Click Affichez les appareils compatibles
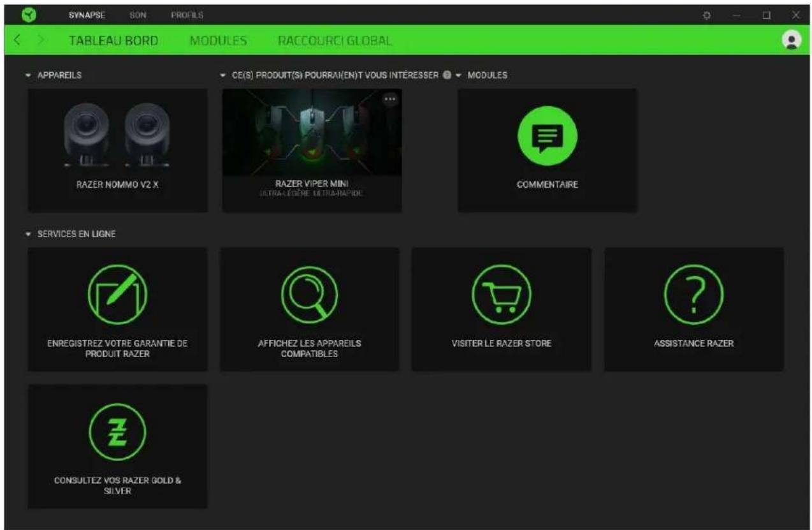The width and height of the screenshot is (812, 530). [x=309, y=348]
